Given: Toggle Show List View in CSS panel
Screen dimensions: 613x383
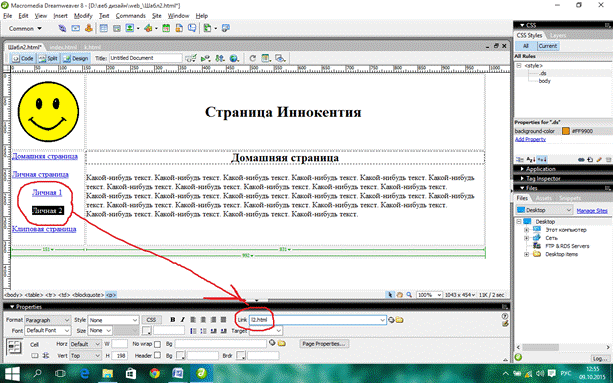Looking at the screenshot, I should point(531,159).
